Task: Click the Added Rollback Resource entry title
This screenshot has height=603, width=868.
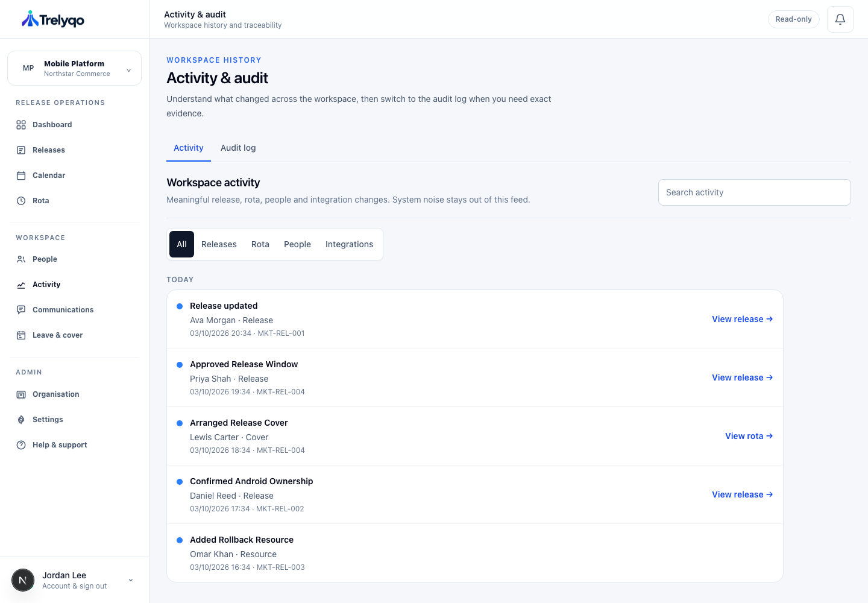Action: coord(242,540)
